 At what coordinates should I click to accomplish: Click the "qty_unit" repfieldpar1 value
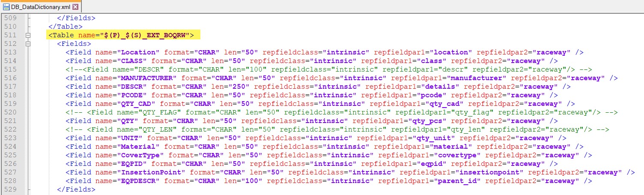pyautogui.click(x=438, y=138)
